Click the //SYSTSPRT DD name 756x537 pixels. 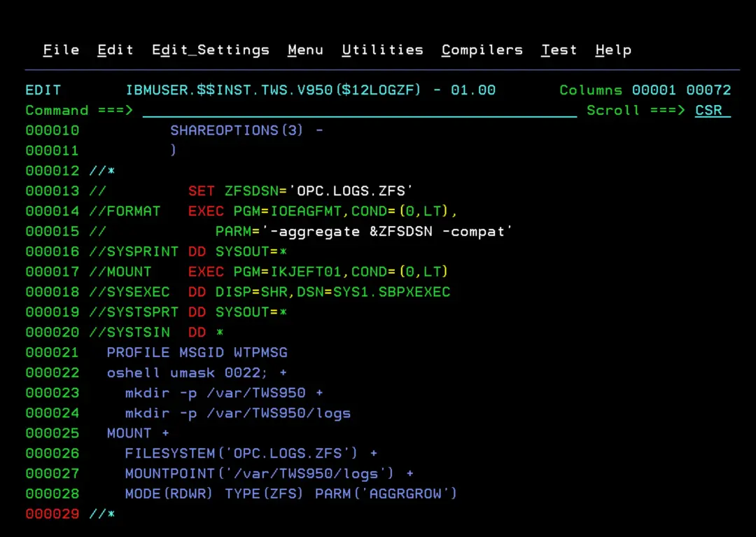tap(134, 313)
